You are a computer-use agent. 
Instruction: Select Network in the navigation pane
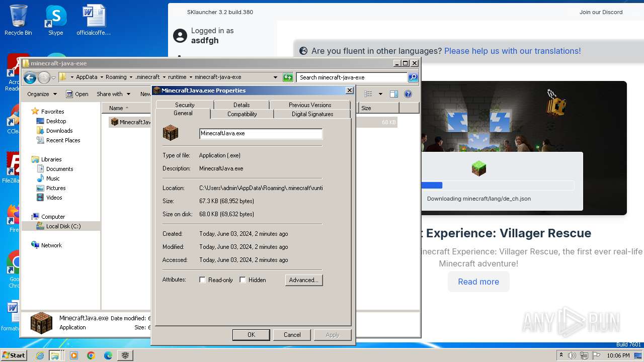point(51,245)
